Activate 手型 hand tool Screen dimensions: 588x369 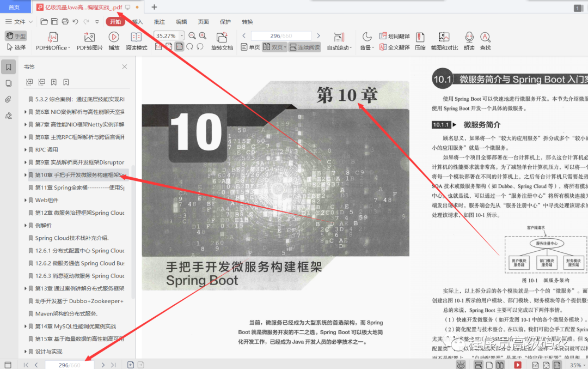pos(16,35)
